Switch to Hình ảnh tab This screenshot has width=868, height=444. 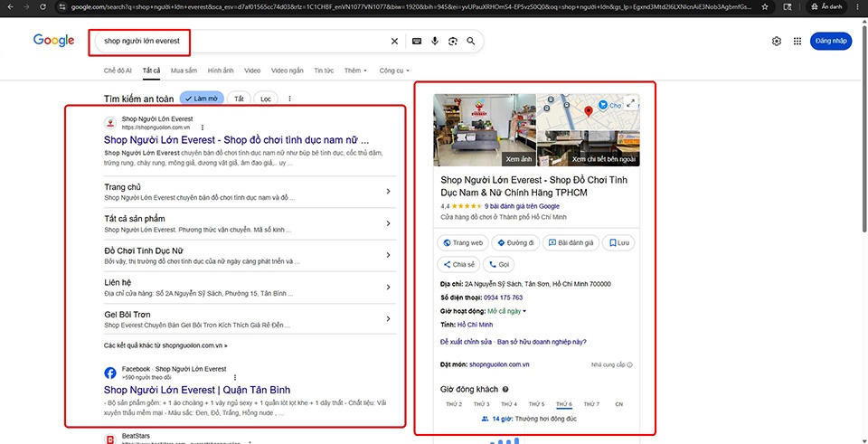click(x=221, y=71)
